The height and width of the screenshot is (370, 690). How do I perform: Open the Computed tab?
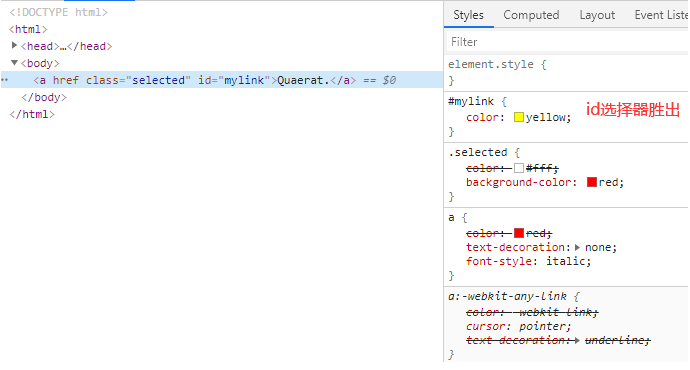pos(531,15)
